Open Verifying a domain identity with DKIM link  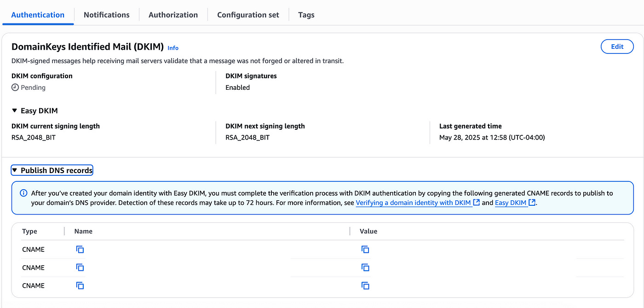[418, 203]
